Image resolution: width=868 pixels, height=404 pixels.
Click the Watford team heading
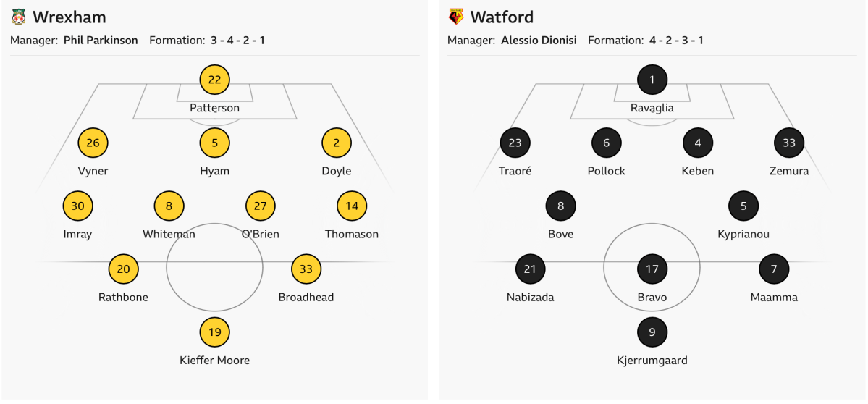(502, 17)
